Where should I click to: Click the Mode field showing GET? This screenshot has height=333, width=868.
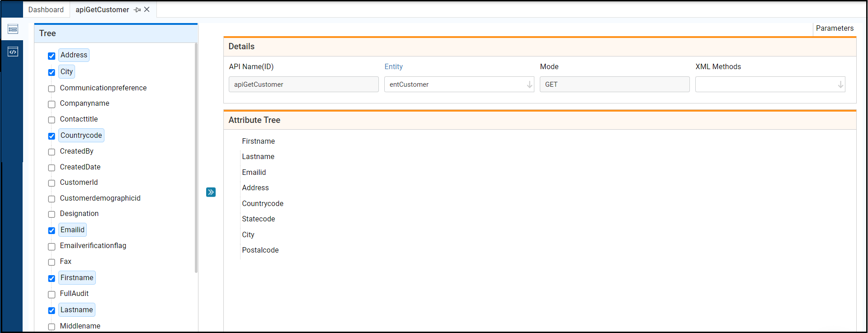614,84
